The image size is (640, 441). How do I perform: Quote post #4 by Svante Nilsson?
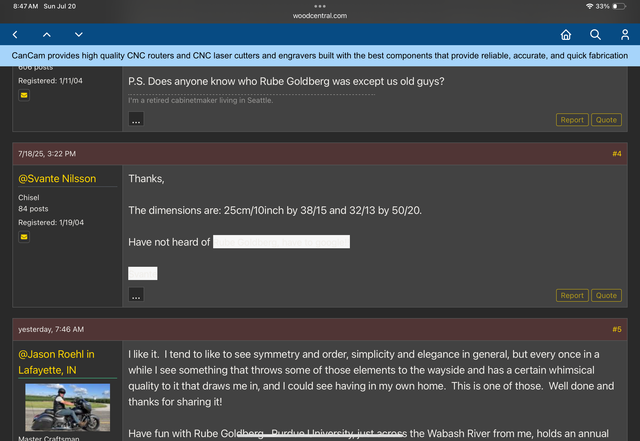(x=606, y=295)
